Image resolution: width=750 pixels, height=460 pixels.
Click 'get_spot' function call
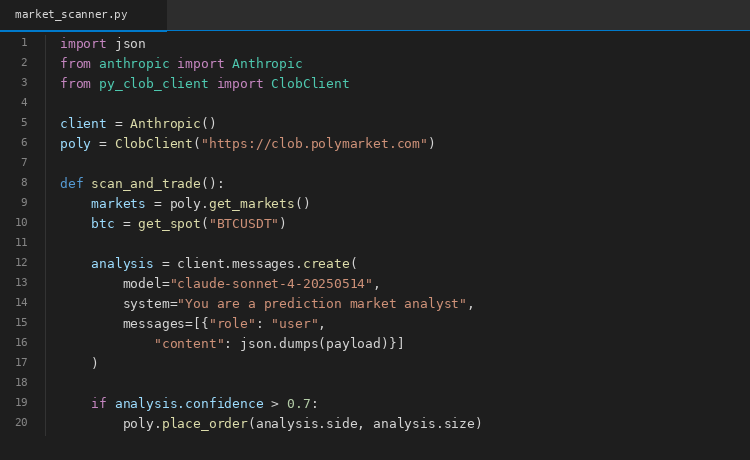coord(169,224)
